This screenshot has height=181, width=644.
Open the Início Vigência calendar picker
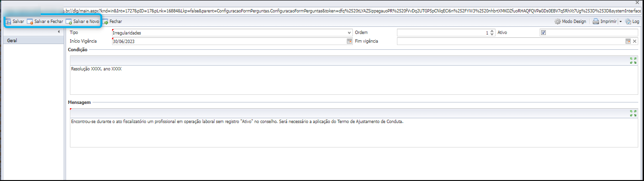pos(349,42)
